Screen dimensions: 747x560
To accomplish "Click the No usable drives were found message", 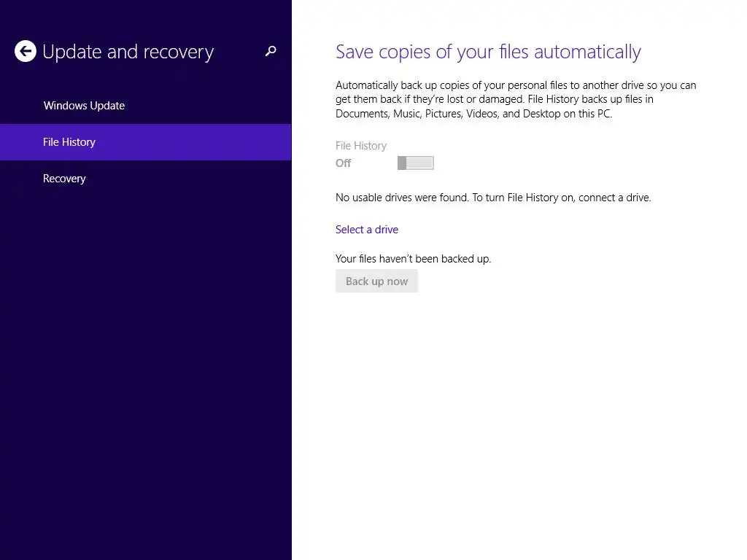I will click(x=493, y=198).
